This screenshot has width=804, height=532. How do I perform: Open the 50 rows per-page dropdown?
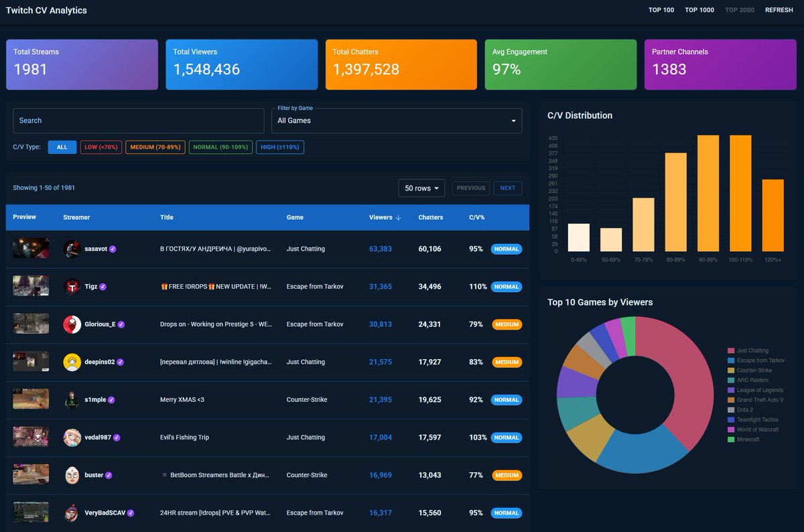click(x=421, y=188)
